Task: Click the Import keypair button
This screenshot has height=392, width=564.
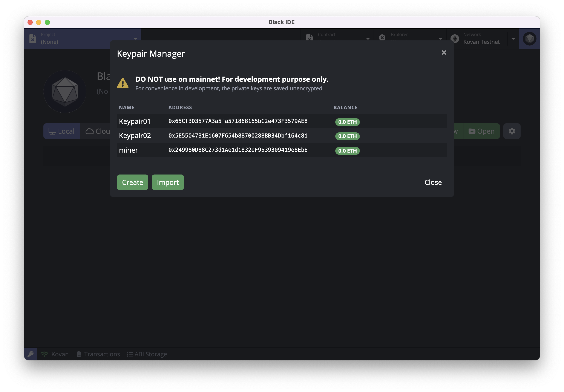Action: (167, 182)
